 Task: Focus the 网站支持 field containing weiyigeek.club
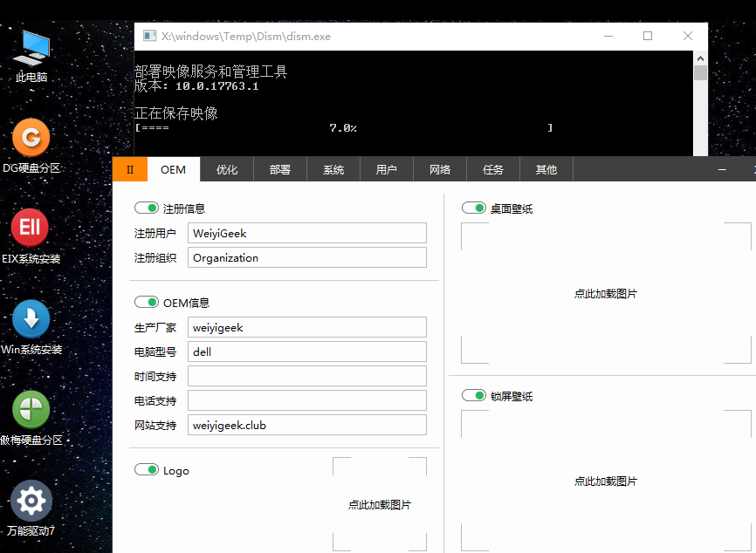click(307, 426)
